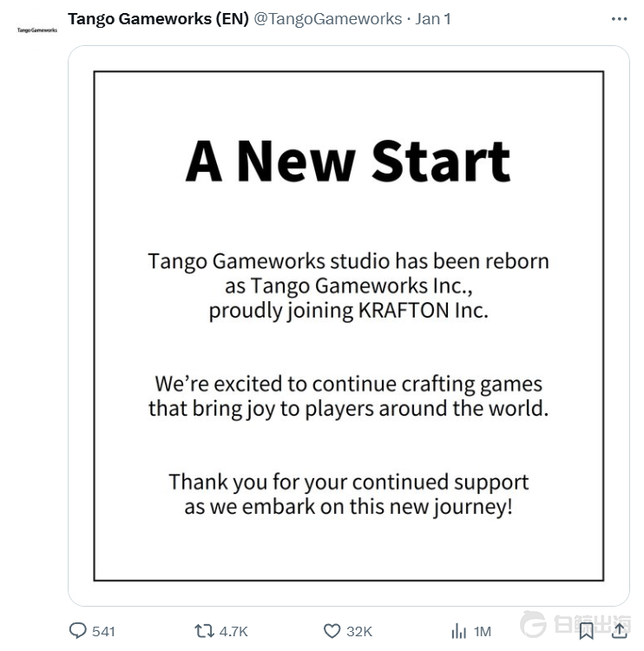Open the three-dot More options menu

(619, 18)
